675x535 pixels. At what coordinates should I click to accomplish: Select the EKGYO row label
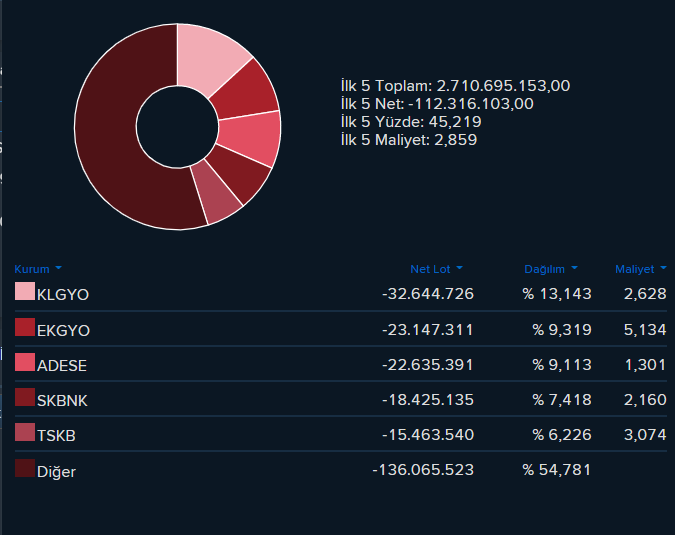coord(63,331)
